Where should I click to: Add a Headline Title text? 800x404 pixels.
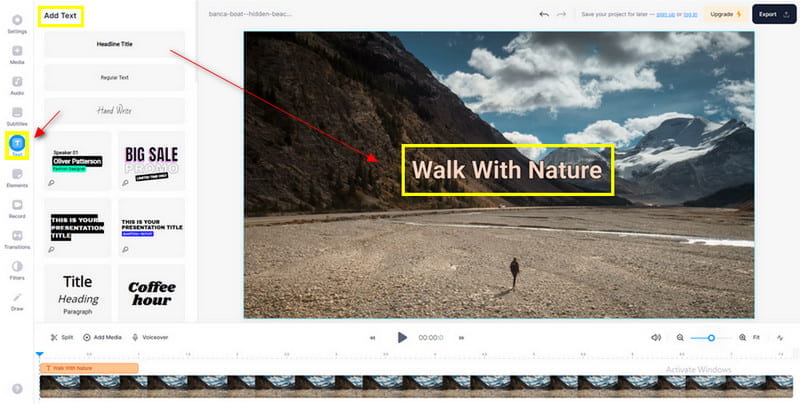[x=114, y=44]
